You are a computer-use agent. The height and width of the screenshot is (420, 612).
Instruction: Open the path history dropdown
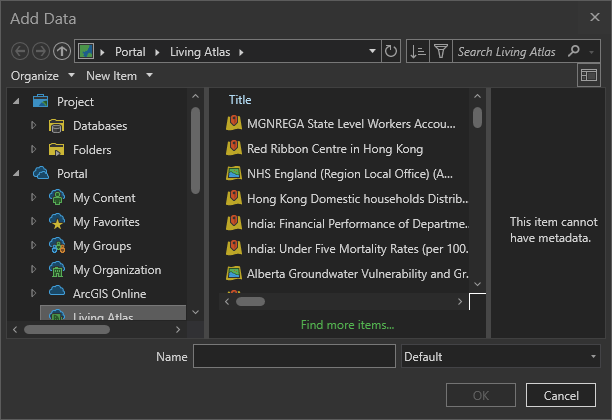coord(372,51)
